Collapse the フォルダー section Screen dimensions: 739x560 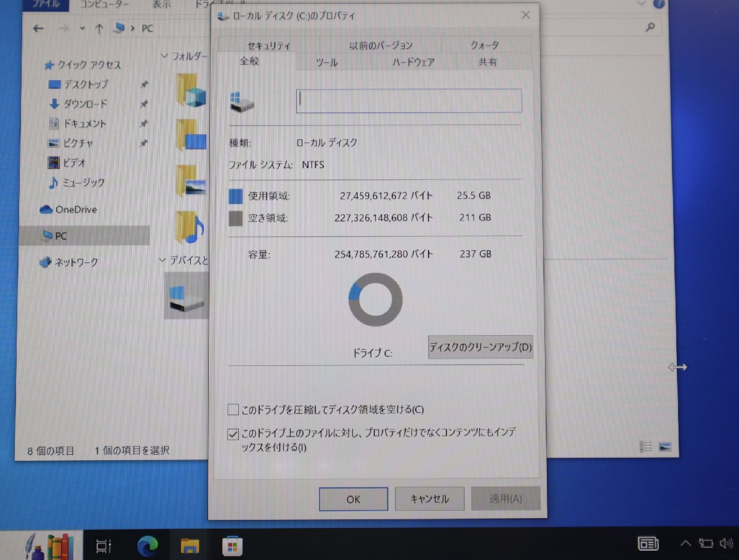[164, 55]
